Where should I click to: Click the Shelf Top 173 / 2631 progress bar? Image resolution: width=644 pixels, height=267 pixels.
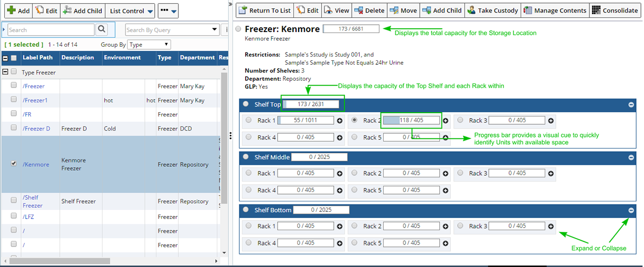310,104
